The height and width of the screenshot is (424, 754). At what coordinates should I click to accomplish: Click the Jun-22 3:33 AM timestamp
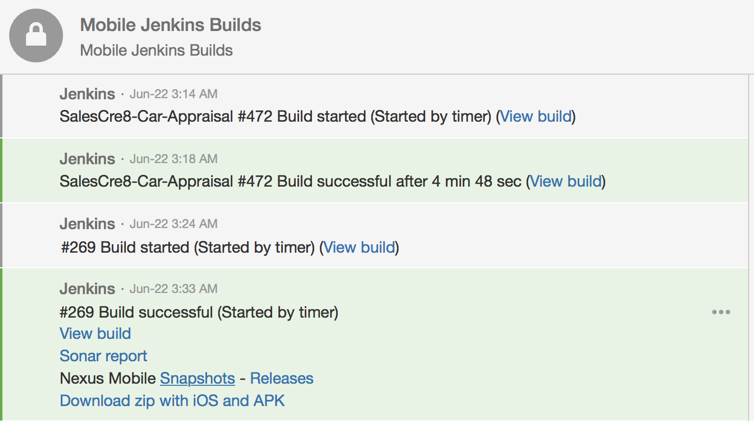pyautogui.click(x=173, y=288)
